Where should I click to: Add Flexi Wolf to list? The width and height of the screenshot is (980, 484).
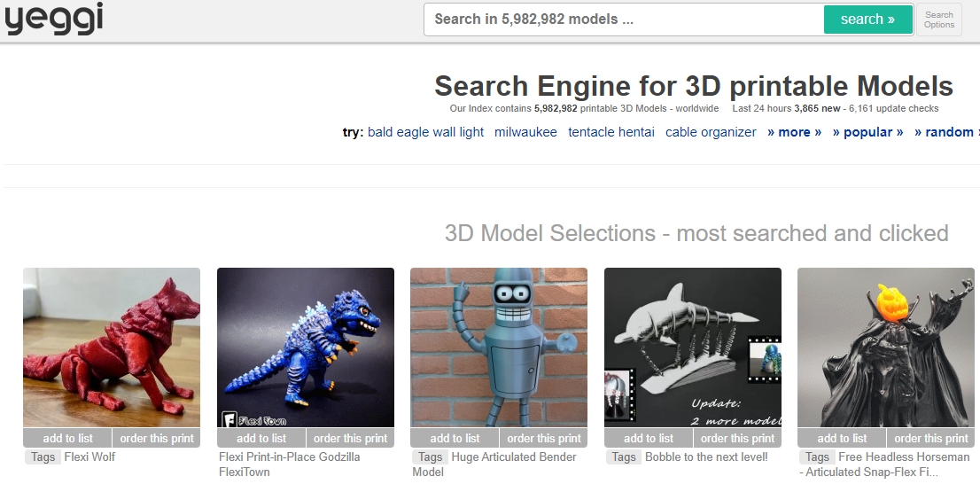click(x=67, y=439)
